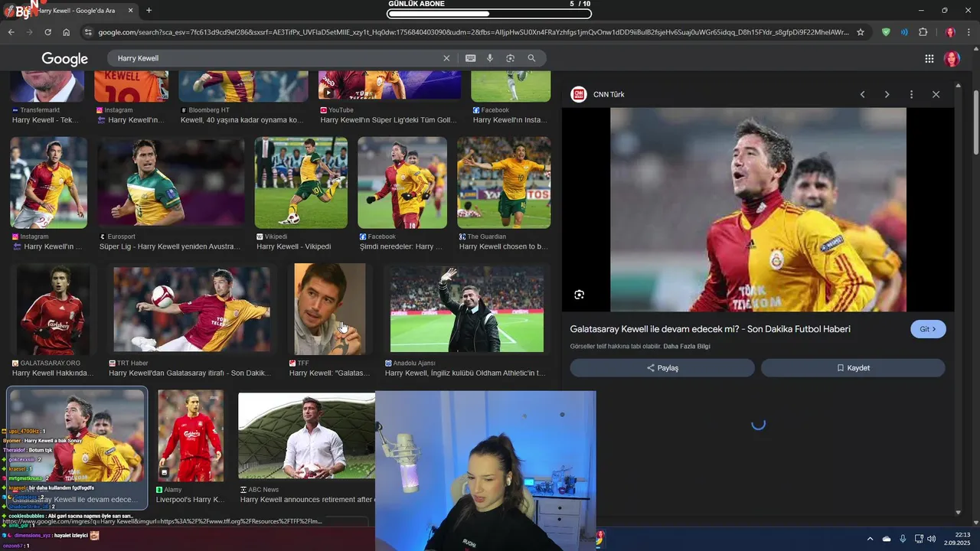Open a new browser tab
The height and width of the screenshot is (551, 980).
coord(149,11)
